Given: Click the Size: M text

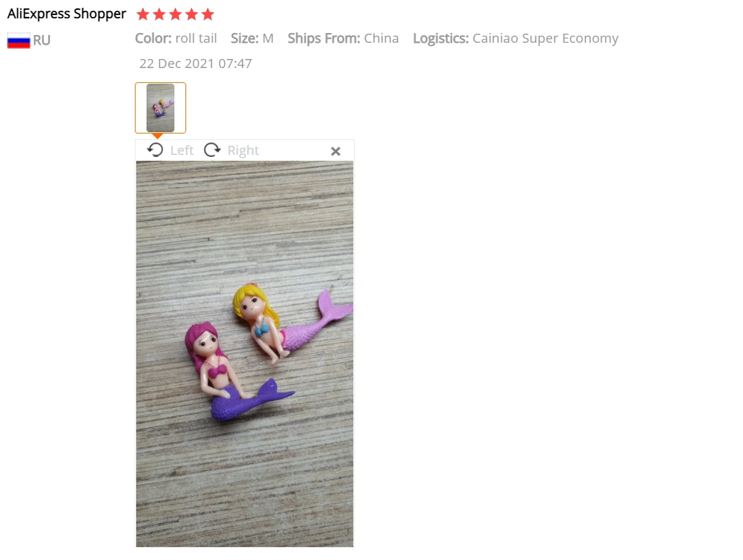Looking at the screenshot, I should (x=252, y=38).
